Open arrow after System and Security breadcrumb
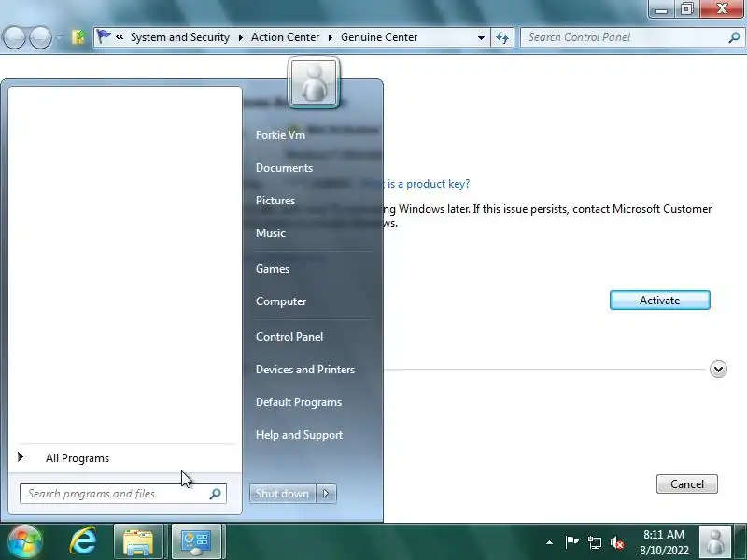Viewport: 747px width, 560px height. (241, 37)
